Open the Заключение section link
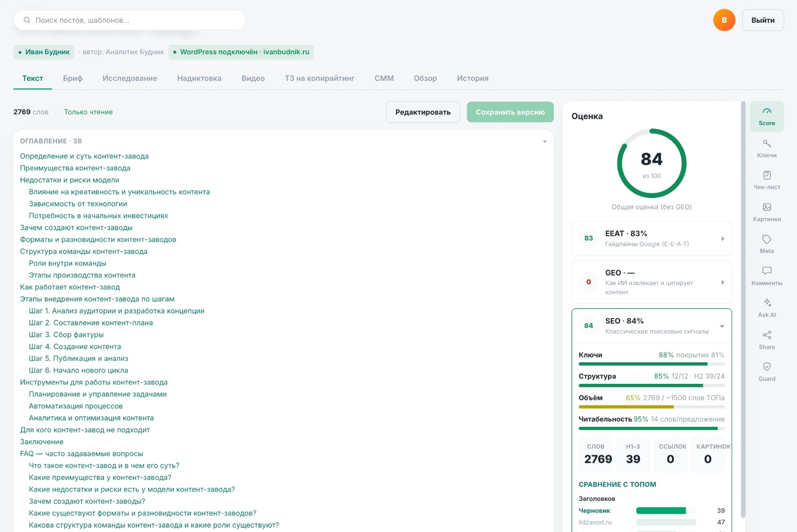797x532 pixels. [41, 442]
